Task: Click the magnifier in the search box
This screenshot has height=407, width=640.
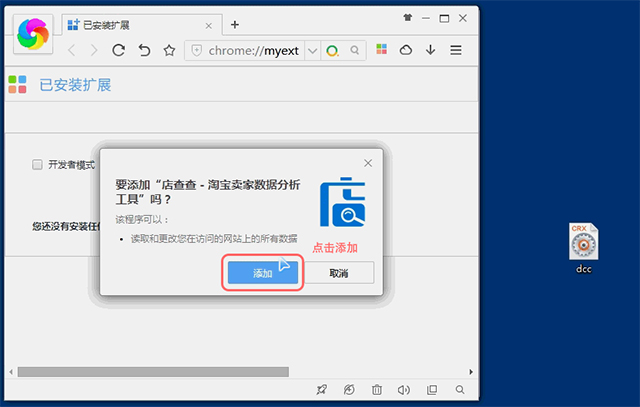Action: pos(355,50)
